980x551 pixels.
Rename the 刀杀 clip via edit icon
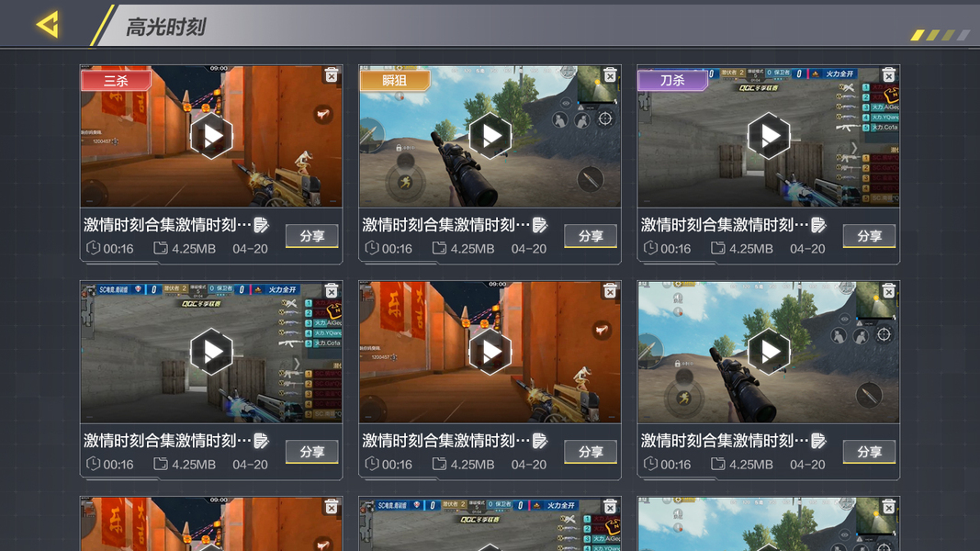818,225
